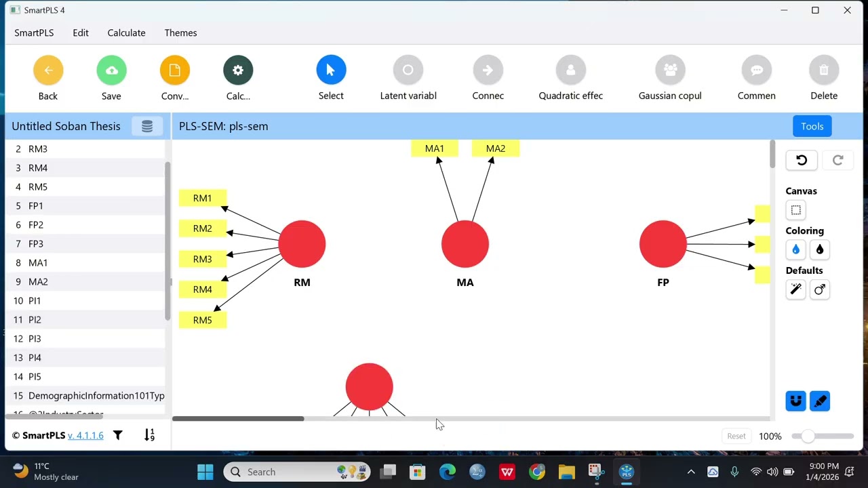Select the RM5 indicator box on canvas
Screen dimensions: 868x488
pyautogui.click(x=203, y=320)
